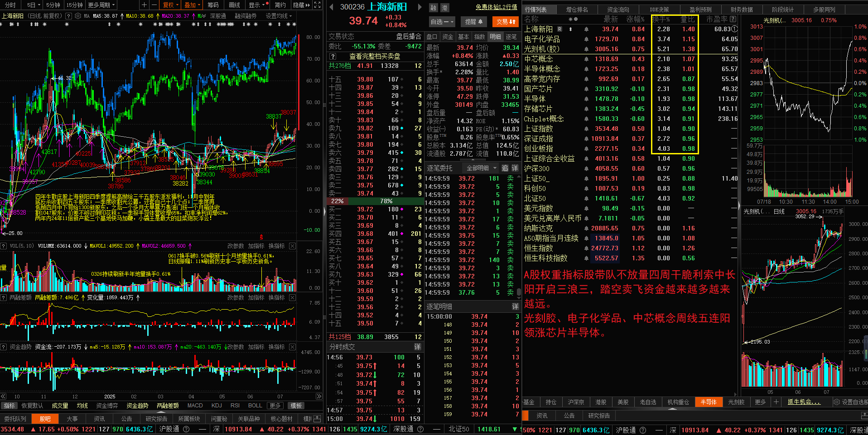The image size is (868, 435).
Task: Open the 复权 dropdown
Action: coord(171,5)
